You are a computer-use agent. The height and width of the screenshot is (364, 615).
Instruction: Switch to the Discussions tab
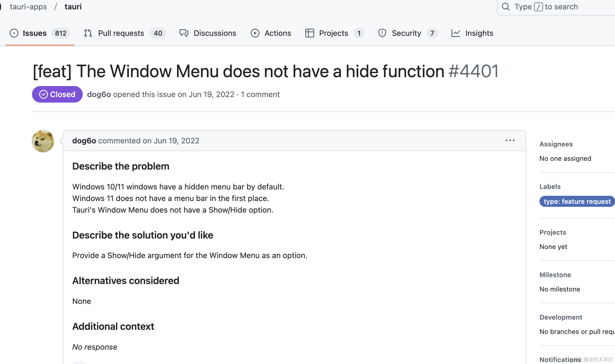click(x=215, y=33)
